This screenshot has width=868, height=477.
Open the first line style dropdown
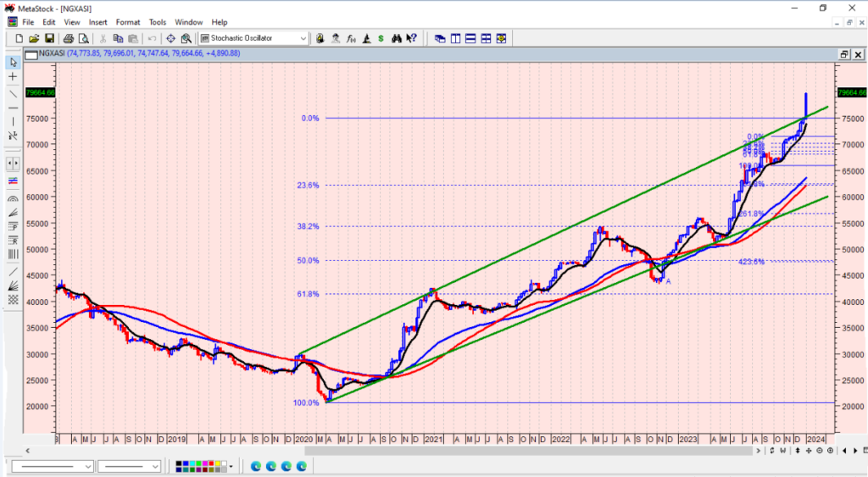click(x=88, y=466)
